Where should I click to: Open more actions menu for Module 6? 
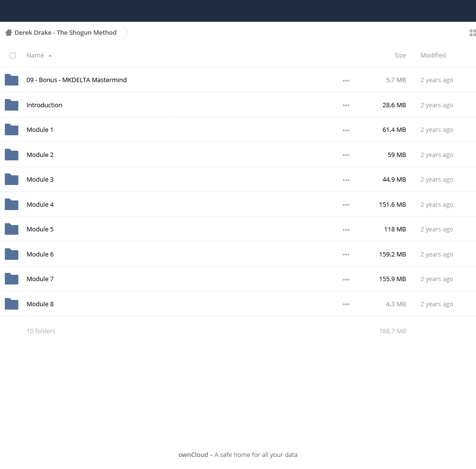point(346,255)
